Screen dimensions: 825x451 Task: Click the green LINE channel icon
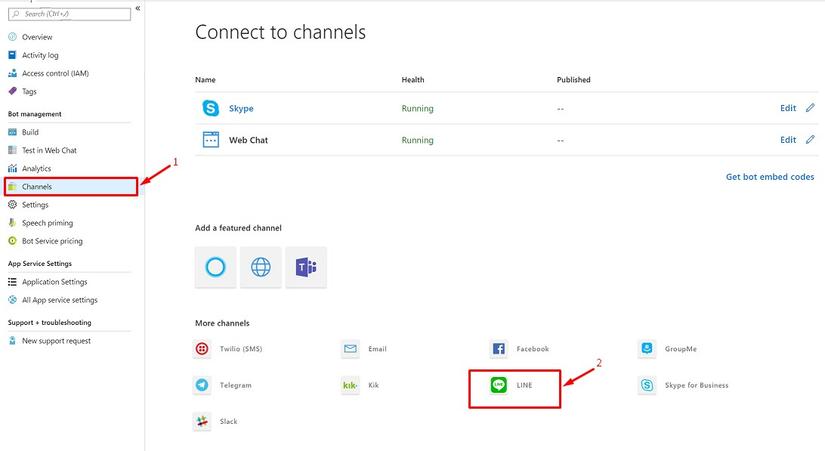click(498, 385)
